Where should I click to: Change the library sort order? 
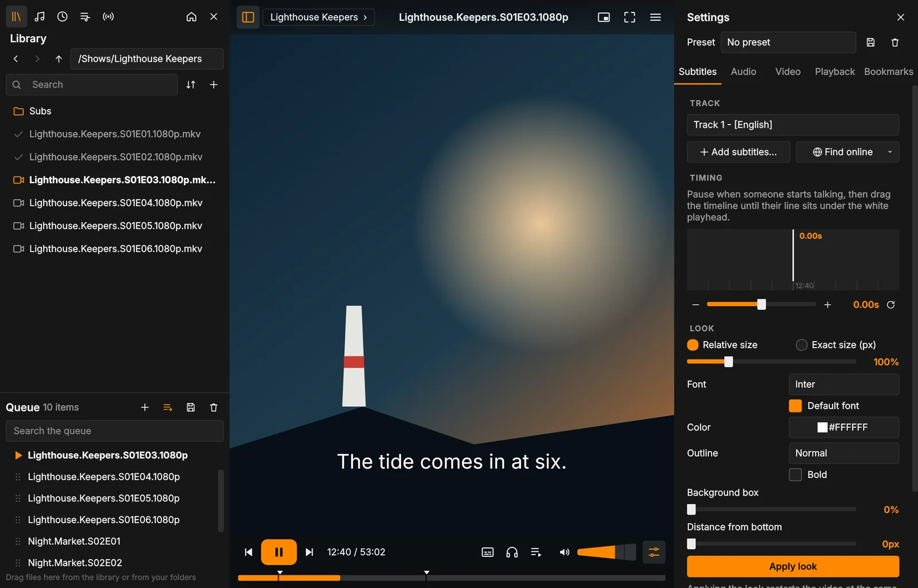[x=191, y=84]
